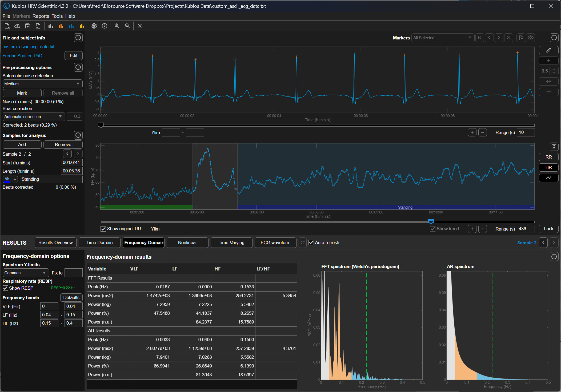
Task: Click the add marker flag icon
Action: coord(520,38)
